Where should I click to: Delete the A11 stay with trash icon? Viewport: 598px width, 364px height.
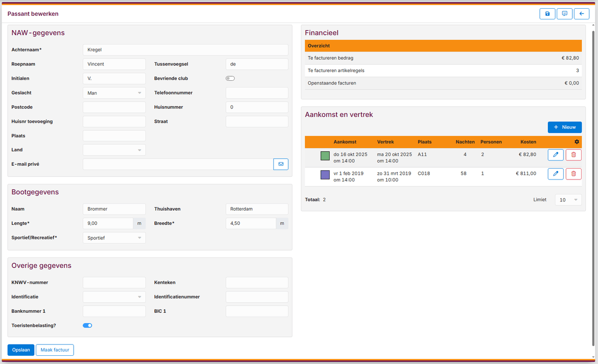[x=573, y=154]
